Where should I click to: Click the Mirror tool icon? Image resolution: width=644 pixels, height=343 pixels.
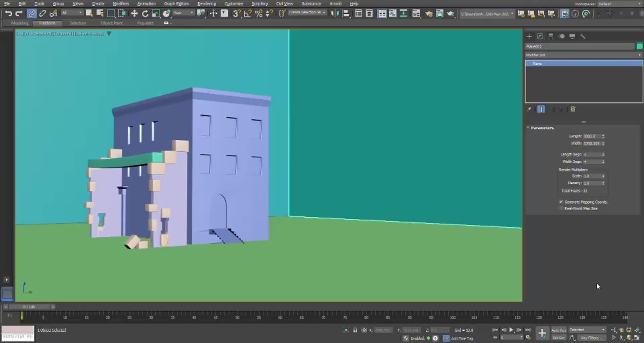[x=334, y=13]
